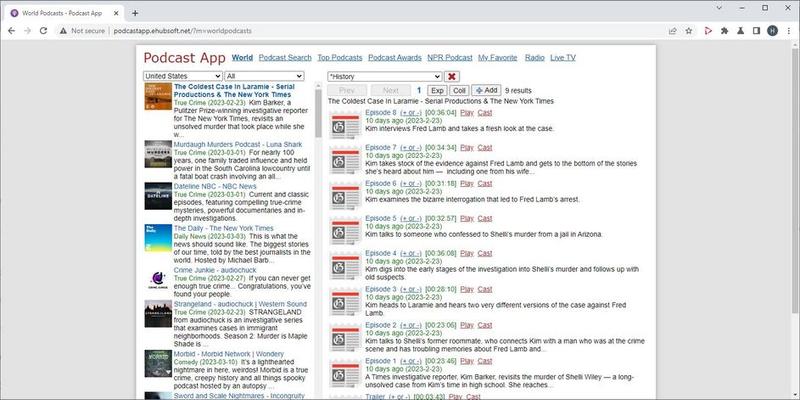Open Dateline NBC cover art
This screenshot has width=800, height=400.
[158, 196]
